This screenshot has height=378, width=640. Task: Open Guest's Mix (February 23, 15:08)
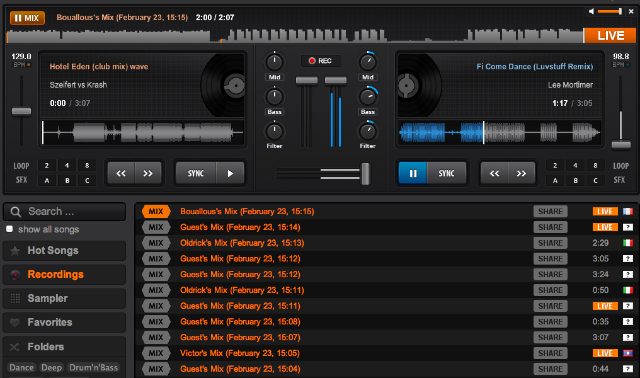[240, 322]
